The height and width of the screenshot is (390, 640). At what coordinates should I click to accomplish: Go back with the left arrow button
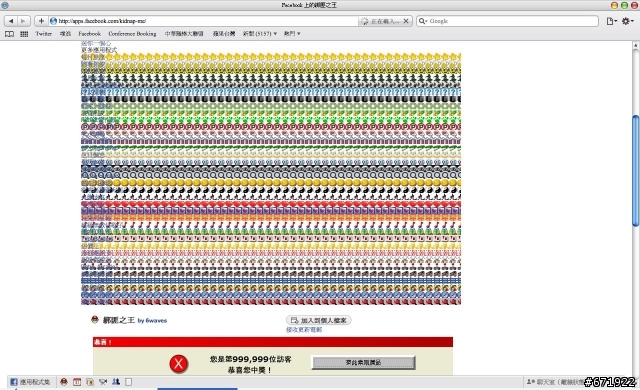tap(11, 21)
